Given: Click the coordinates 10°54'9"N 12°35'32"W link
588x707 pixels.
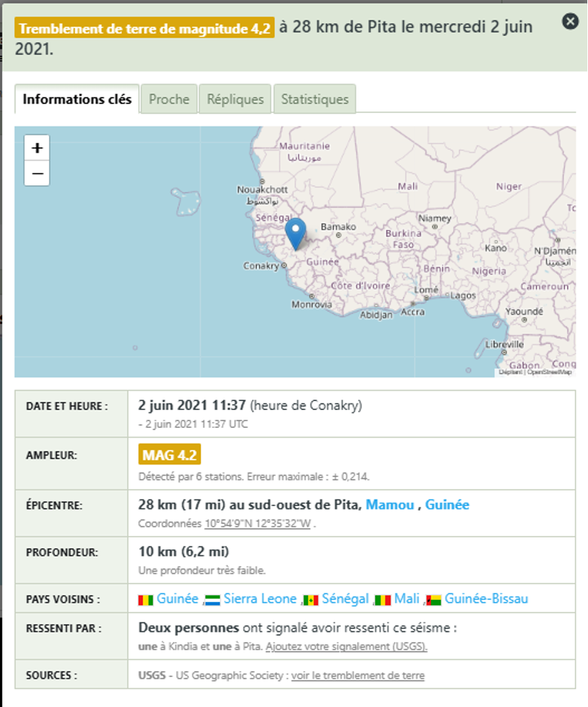Looking at the screenshot, I should click(258, 523).
